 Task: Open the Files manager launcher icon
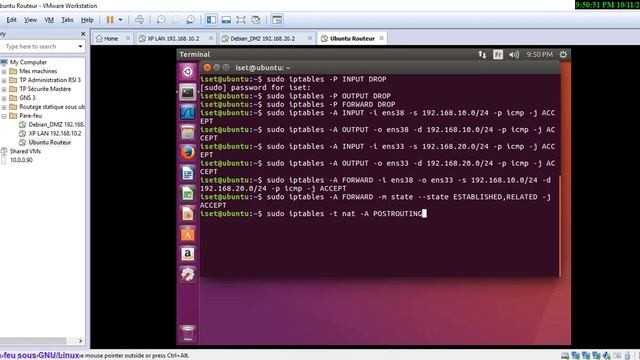188,133
